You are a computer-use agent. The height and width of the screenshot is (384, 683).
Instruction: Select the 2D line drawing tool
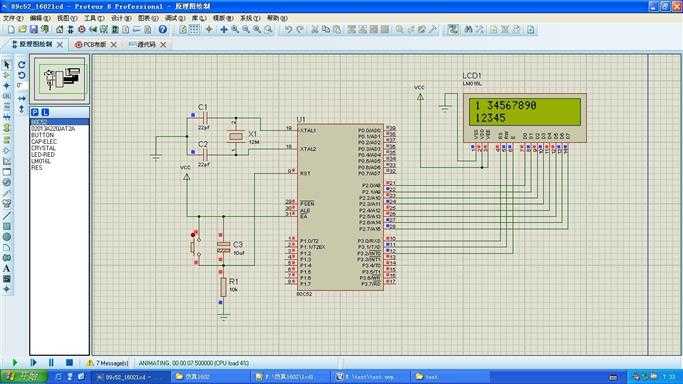pyautogui.click(x=7, y=216)
